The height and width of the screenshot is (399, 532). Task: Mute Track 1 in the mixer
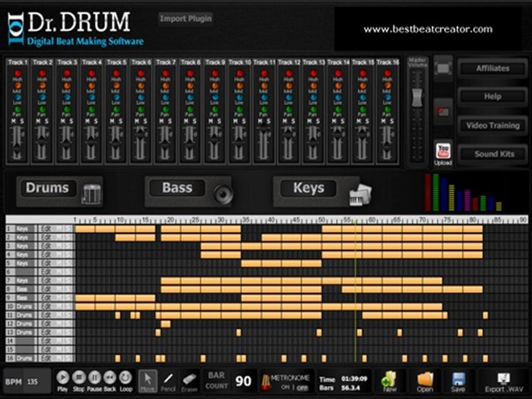(13, 121)
